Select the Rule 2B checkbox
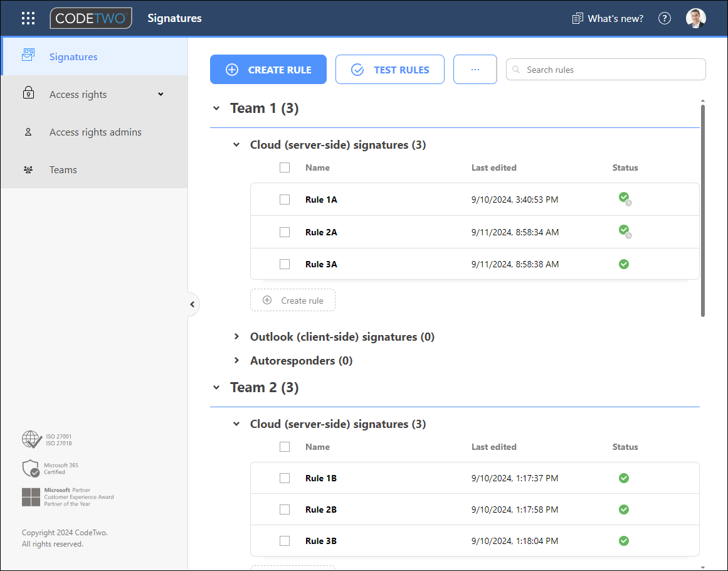Screen dimensions: 728x571 pyautogui.click(x=285, y=510)
